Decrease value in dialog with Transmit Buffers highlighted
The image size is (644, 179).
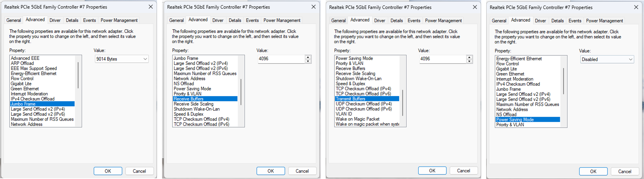pos(469,61)
